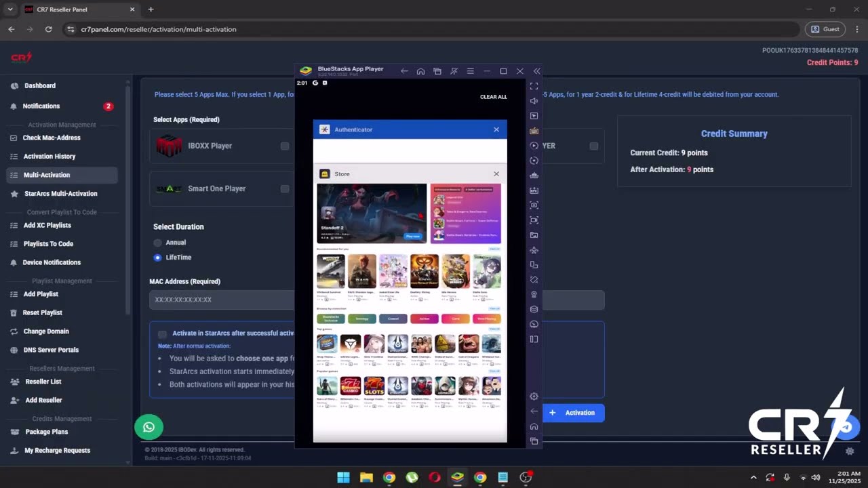Click the BlueStacks speedometer icon
Viewport: 868px width, 488px height.
[x=534, y=325]
